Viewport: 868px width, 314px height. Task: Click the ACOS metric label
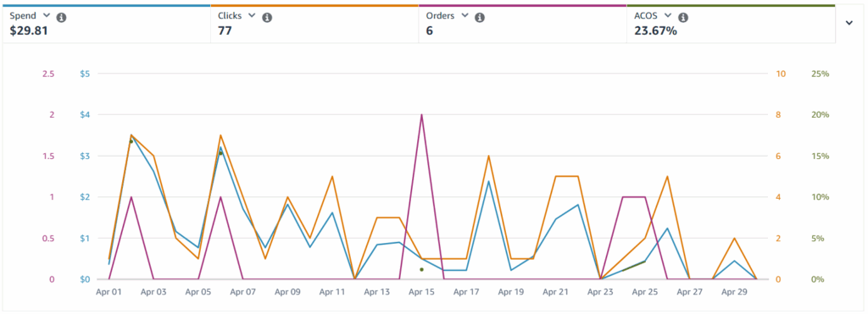point(646,16)
